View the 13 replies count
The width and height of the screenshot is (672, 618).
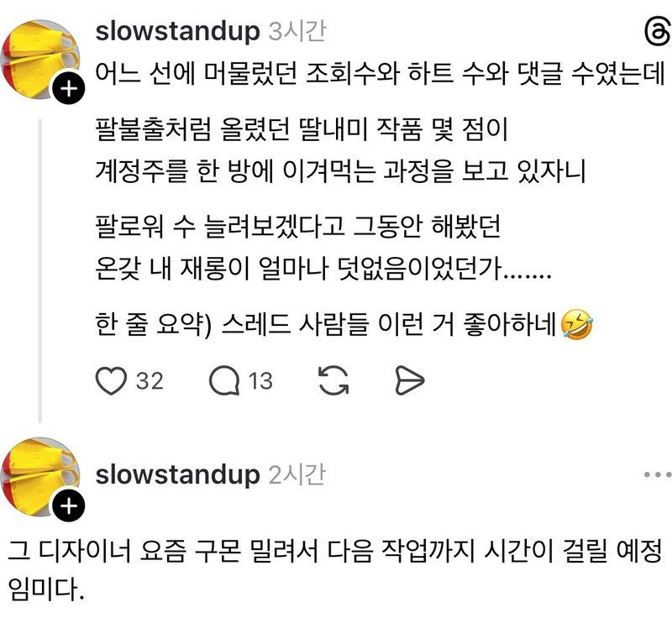(260, 380)
